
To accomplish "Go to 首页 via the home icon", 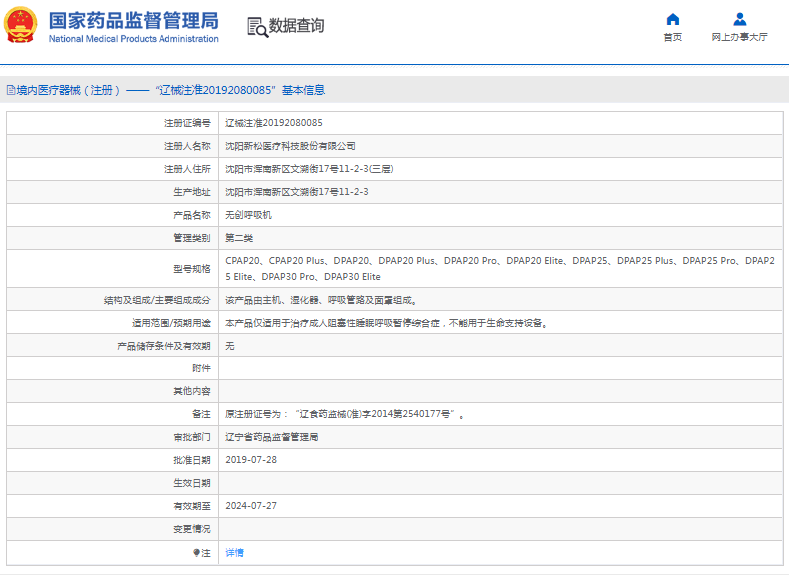I will point(673,19).
